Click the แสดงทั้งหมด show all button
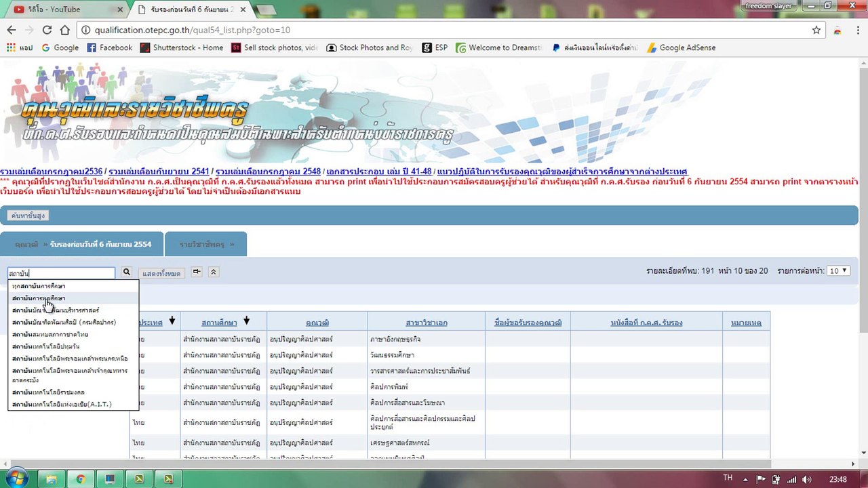Screen dimensions: 868x488 click(x=161, y=273)
